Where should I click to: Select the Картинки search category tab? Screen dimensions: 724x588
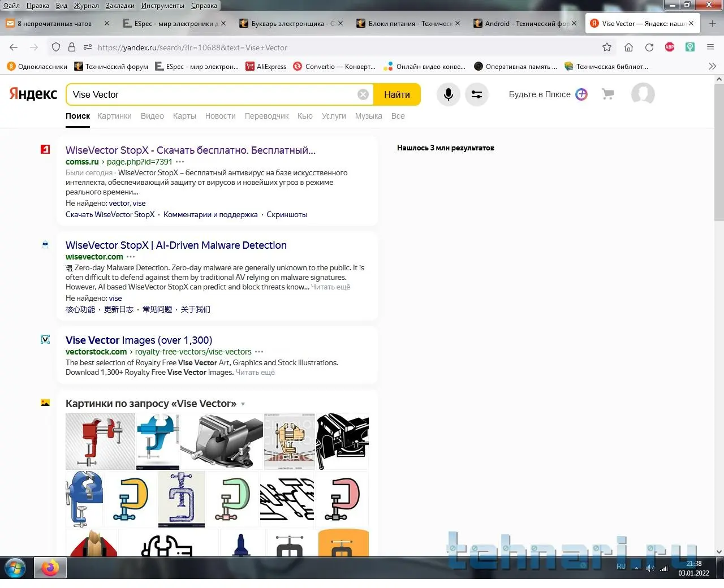(x=114, y=116)
